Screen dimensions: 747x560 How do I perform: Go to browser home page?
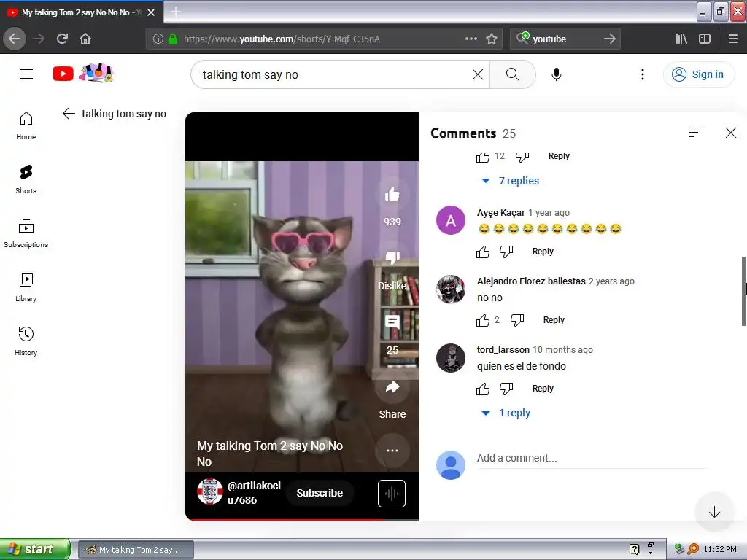click(x=85, y=39)
